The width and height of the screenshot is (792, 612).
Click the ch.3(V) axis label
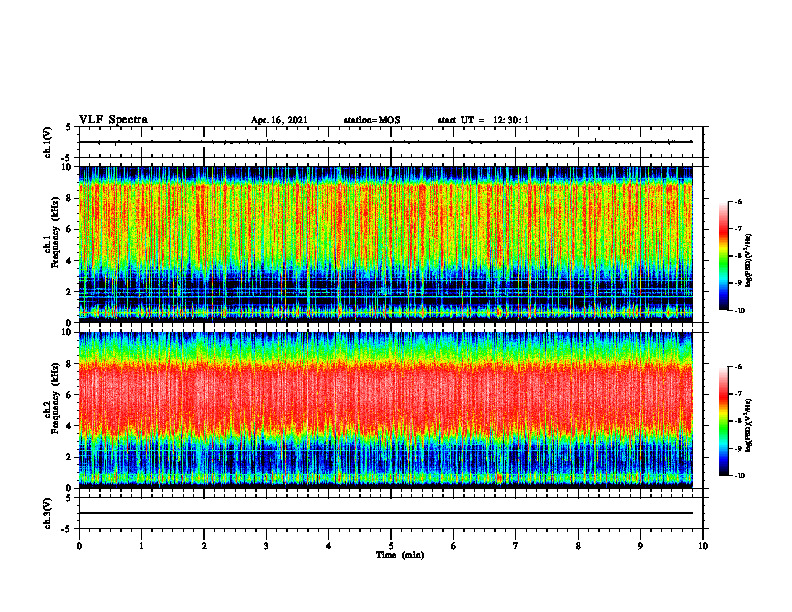[48, 513]
